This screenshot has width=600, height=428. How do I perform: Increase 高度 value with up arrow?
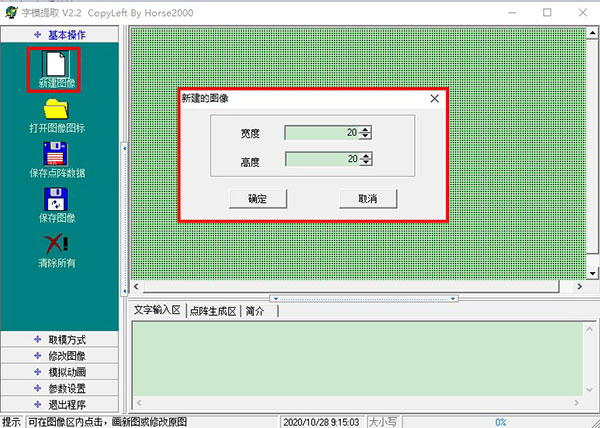366,154
